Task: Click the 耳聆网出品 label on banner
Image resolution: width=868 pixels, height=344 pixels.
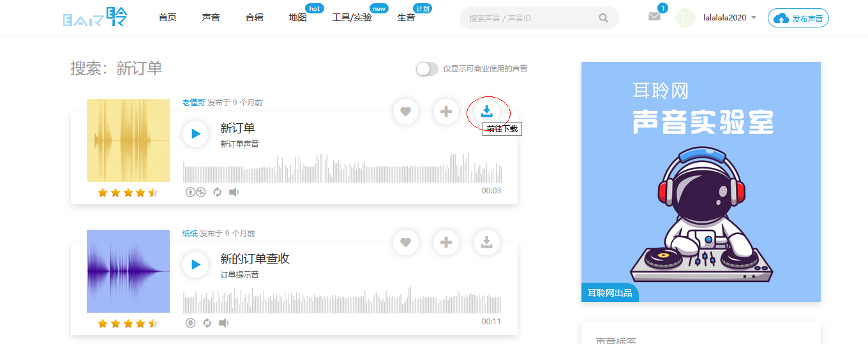Action: [610, 293]
